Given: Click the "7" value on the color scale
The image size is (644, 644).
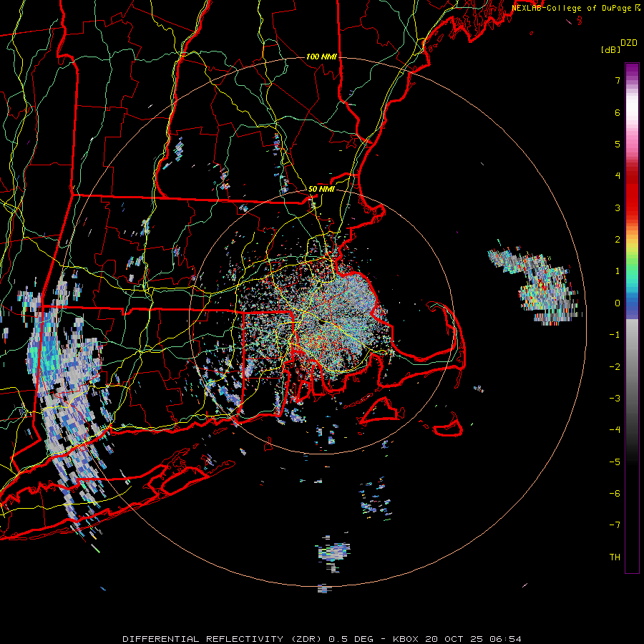Looking at the screenshot, I should click(x=618, y=80).
